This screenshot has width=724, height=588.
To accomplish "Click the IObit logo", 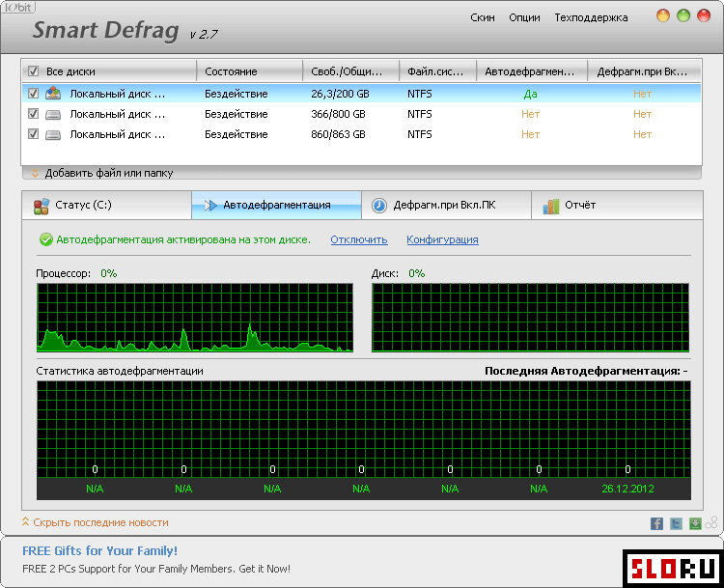I will click(x=18, y=7).
